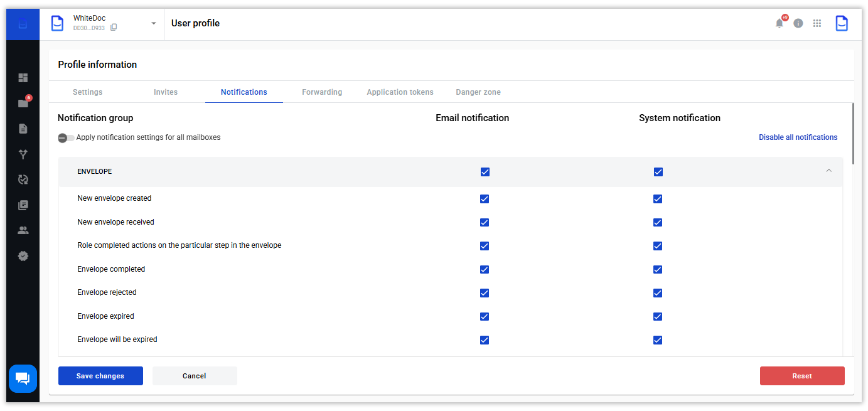
Task: Collapse the ENVELOPE notification group
Action: pos(828,171)
